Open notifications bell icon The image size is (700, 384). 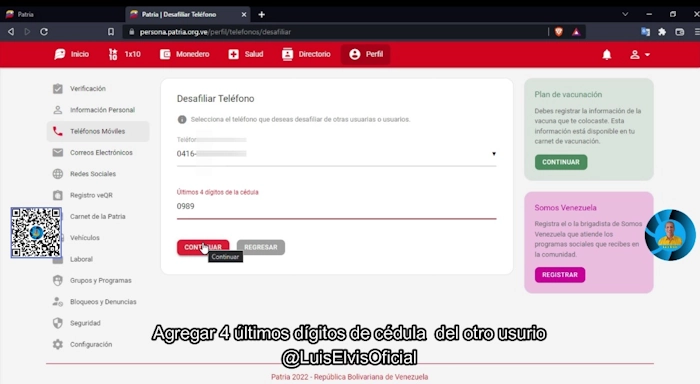click(x=607, y=54)
